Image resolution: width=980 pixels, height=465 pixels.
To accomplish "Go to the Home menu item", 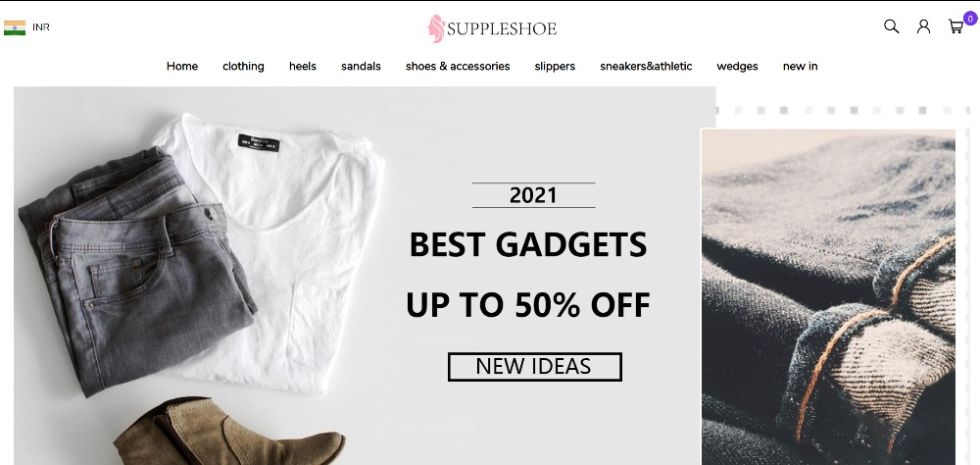I will (182, 67).
